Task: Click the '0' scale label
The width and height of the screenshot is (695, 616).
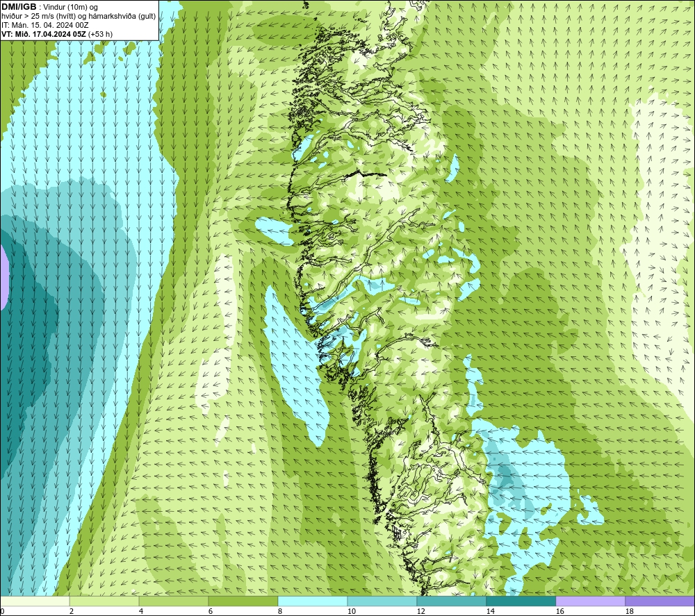Action: 2,611
